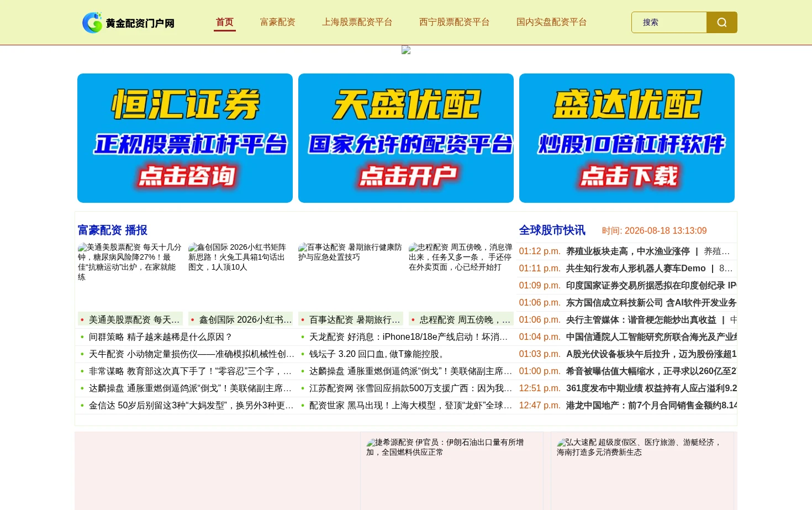This screenshot has width=812, height=510.
Task: Open 弘大速配 超级度假区 海南 card
Action: click(x=642, y=471)
